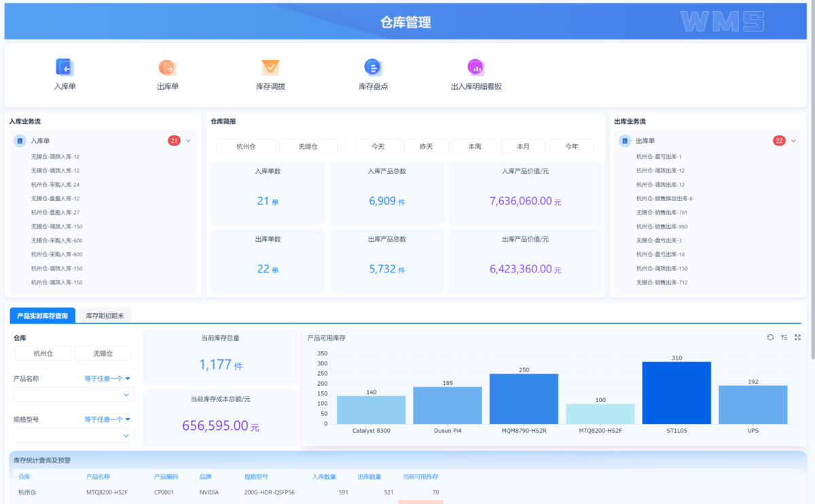Select 昨天 time range in 仓库简报
Screen dimensions: 815x504
(427, 146)
